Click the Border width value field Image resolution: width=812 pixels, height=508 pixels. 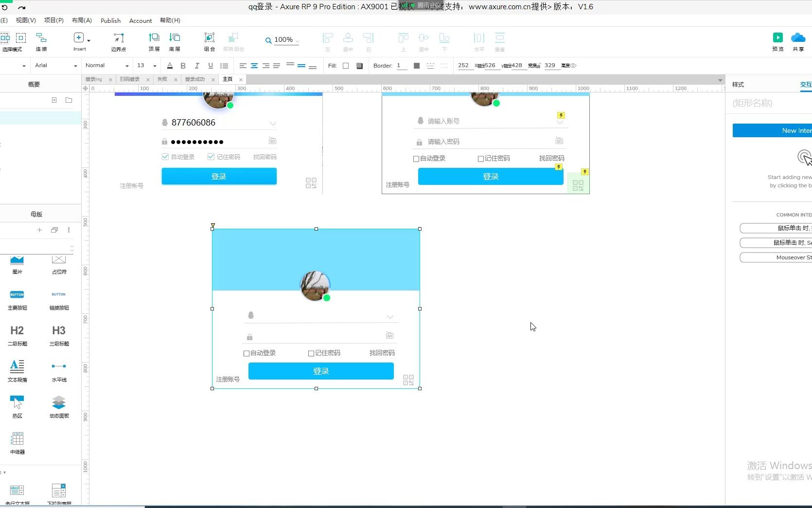(402, 66)
